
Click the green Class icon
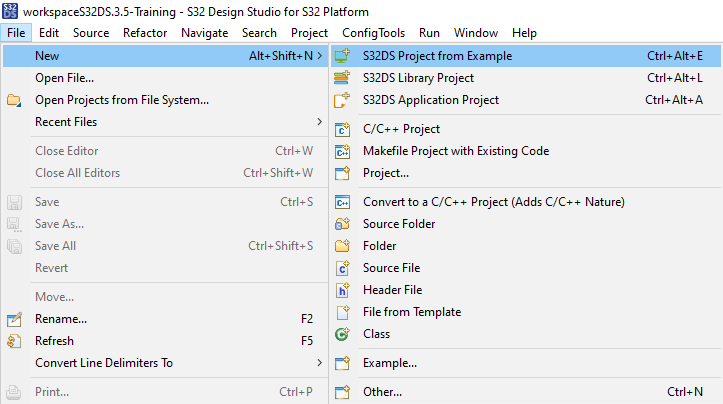342,334
